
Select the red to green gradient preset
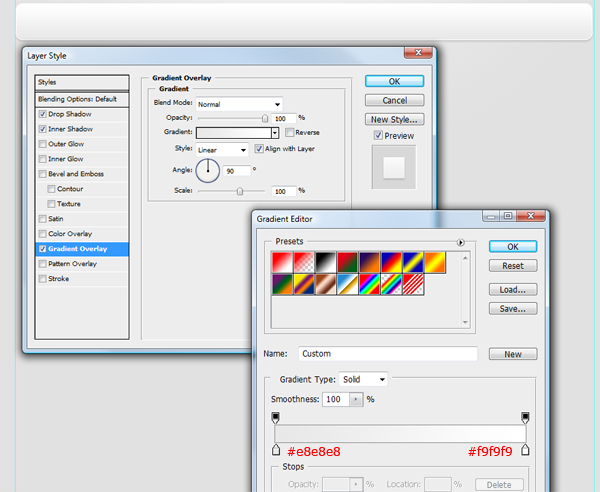[x=348, y=262]
